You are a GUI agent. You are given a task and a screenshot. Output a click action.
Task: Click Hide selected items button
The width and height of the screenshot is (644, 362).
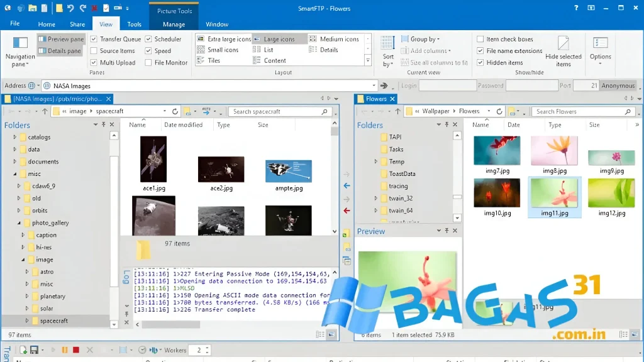click(563, 52)
